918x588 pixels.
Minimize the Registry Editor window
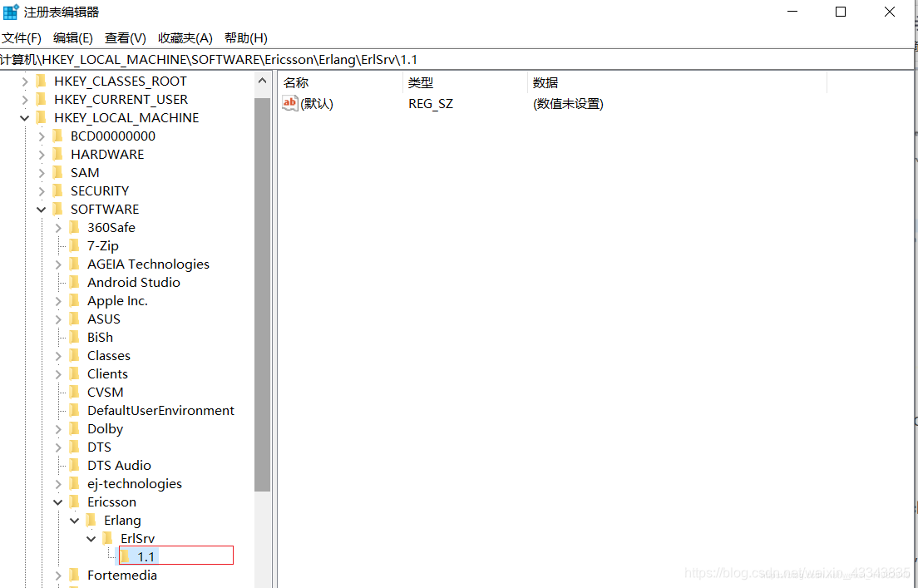pos(792,12)
